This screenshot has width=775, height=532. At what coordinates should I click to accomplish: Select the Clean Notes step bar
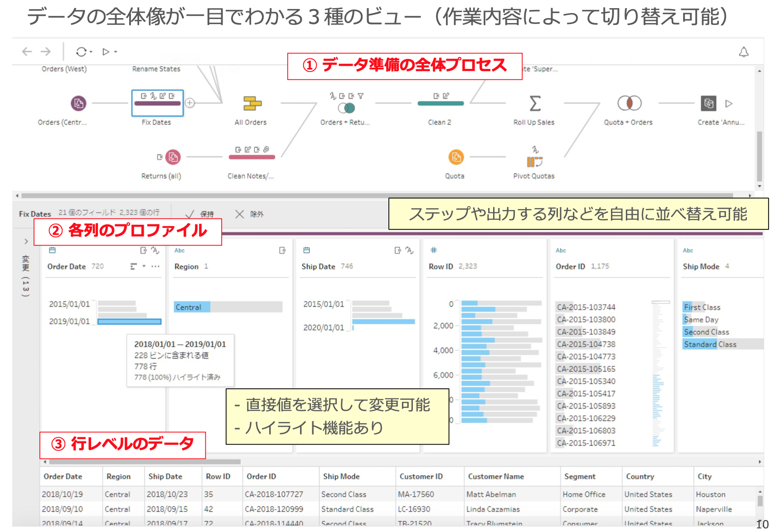[252, 157]
